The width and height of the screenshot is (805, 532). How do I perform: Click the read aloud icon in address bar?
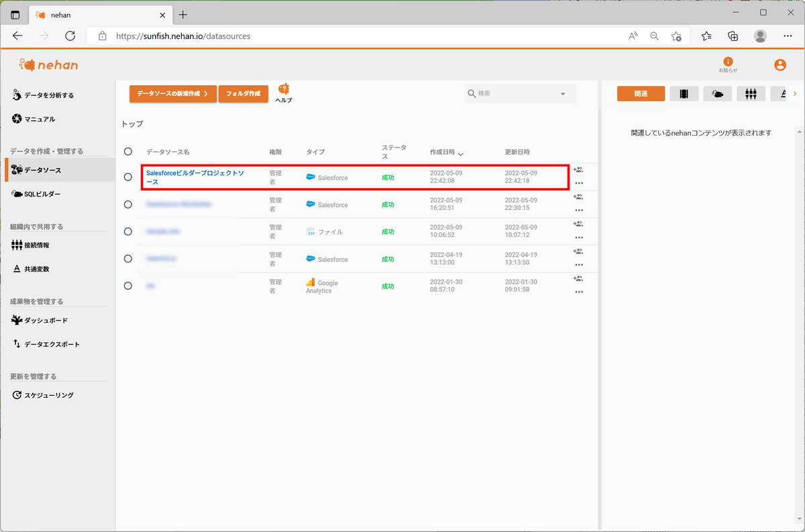pos(633,36)
